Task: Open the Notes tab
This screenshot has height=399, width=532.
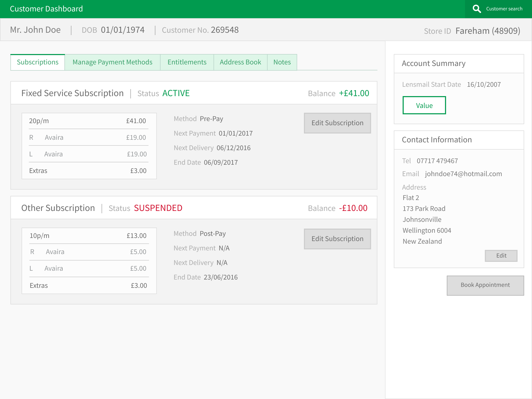Action: (x=282, y=62)
